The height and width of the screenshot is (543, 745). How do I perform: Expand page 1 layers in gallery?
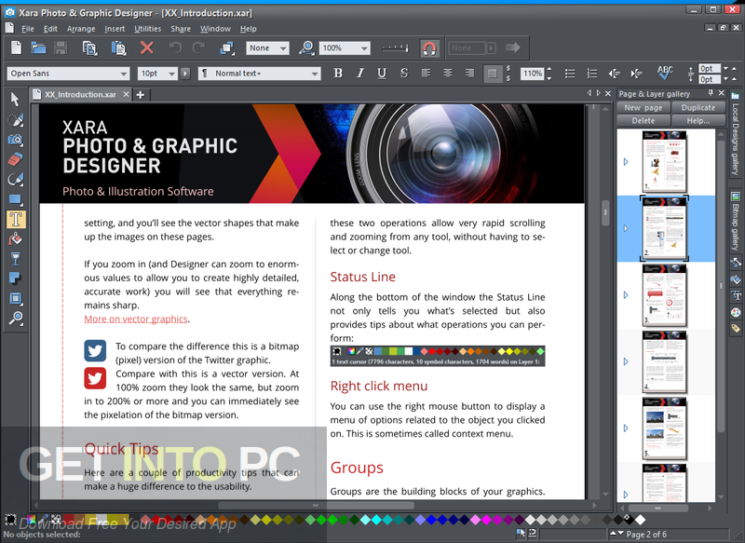[x=626, y=162]
